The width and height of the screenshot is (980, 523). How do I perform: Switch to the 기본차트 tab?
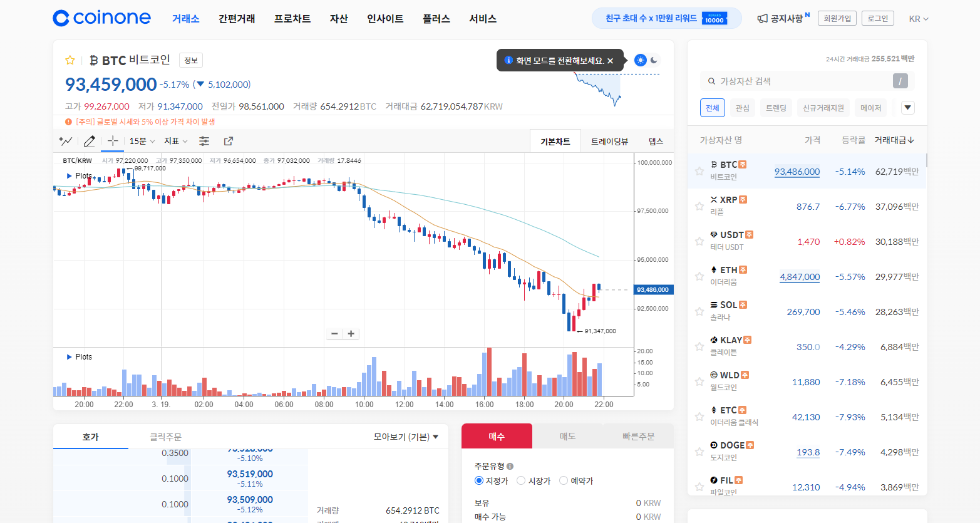[555, 142]
